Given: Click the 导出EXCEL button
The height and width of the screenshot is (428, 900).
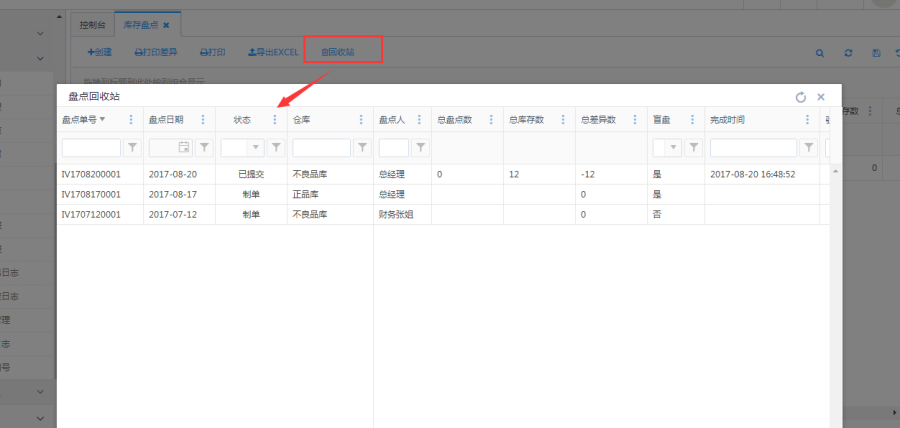Looking at the screenshot, I should click(x=271, y=52).
